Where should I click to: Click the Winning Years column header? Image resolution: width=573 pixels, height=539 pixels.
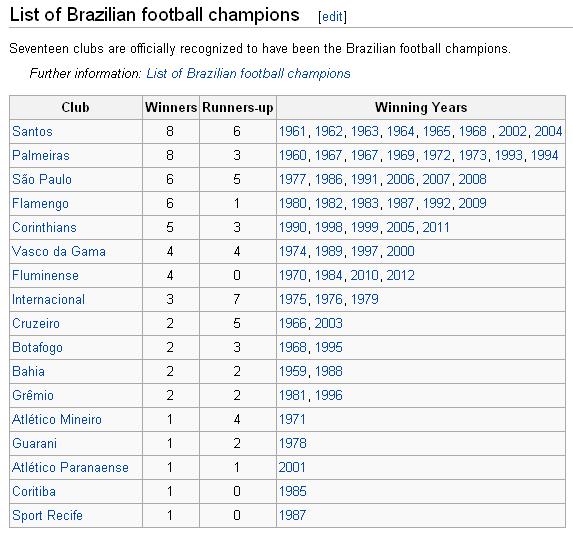pos(421,107)
